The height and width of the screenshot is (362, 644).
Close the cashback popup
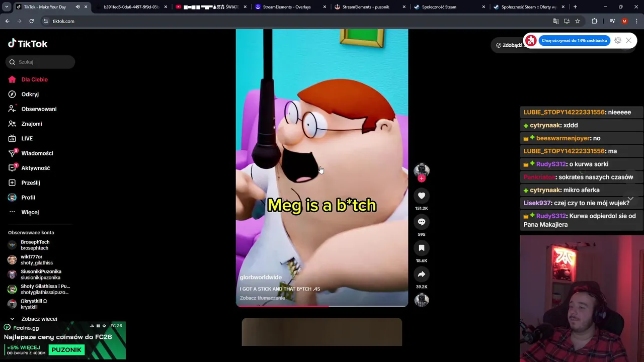pyautogui.click(x=628, y=40)
